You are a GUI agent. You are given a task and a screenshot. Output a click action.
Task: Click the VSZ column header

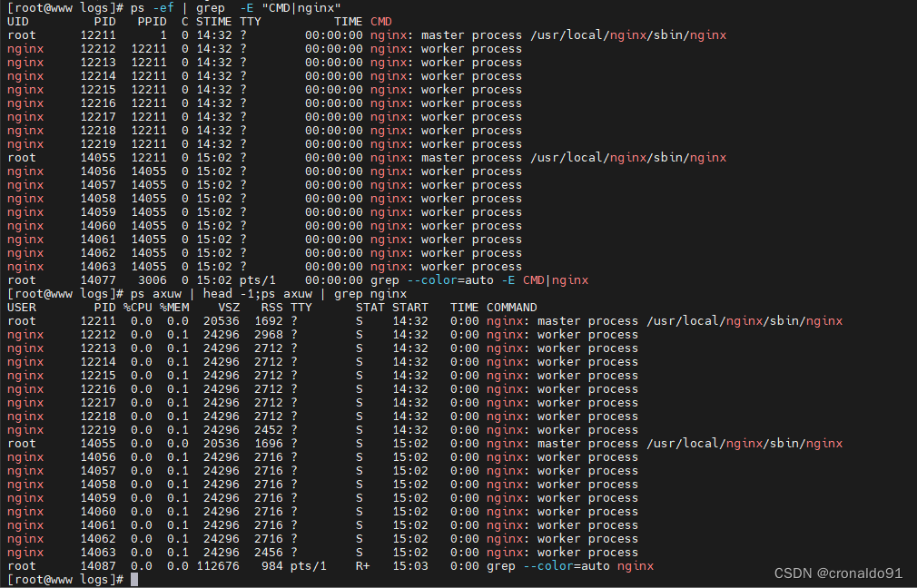[229, 308]
